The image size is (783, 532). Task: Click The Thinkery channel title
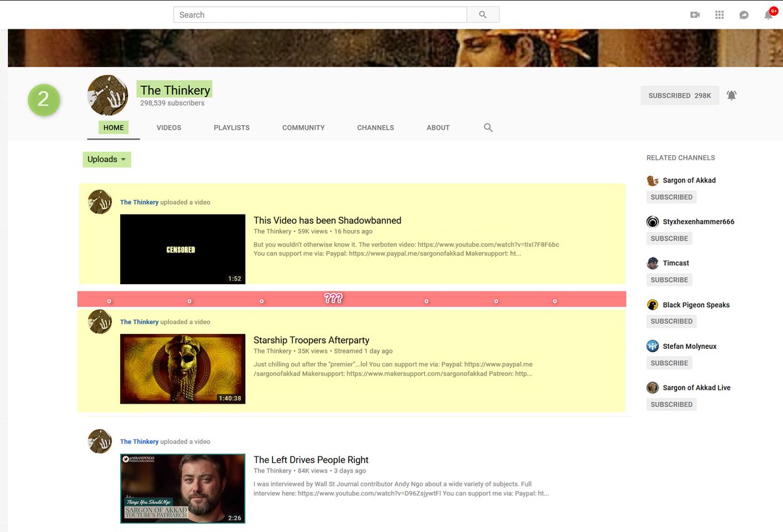click(175, 90)
